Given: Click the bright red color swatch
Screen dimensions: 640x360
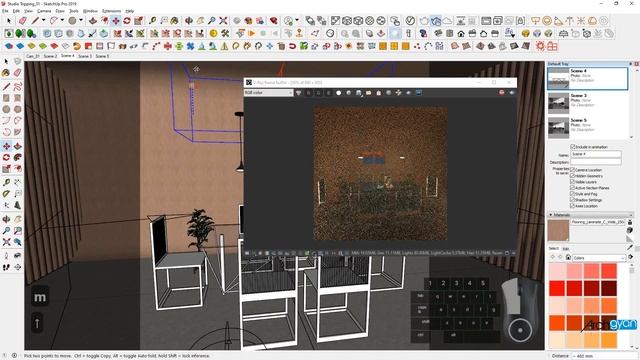Looking at the screenshot, I should click(x=557, y=288).
